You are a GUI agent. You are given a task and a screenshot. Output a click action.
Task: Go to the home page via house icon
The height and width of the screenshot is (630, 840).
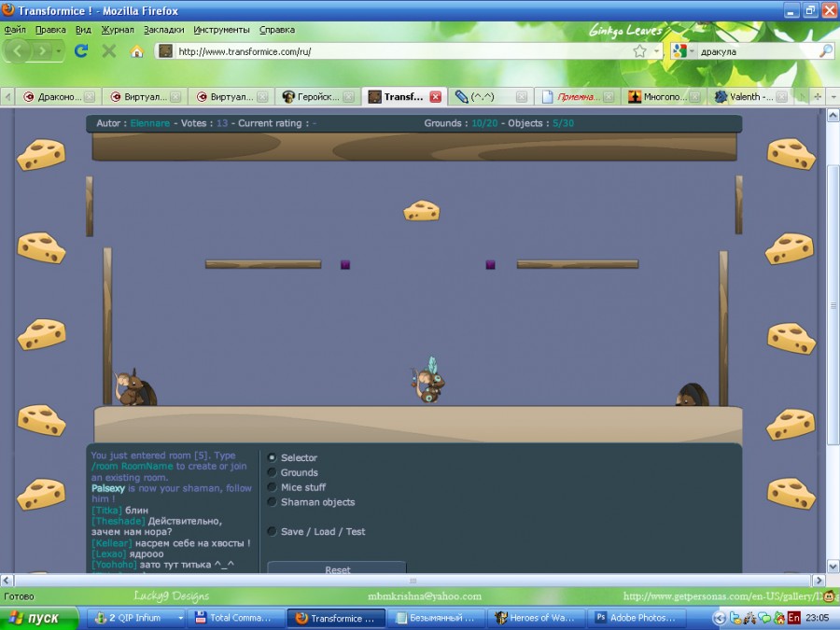click(137, 51)
